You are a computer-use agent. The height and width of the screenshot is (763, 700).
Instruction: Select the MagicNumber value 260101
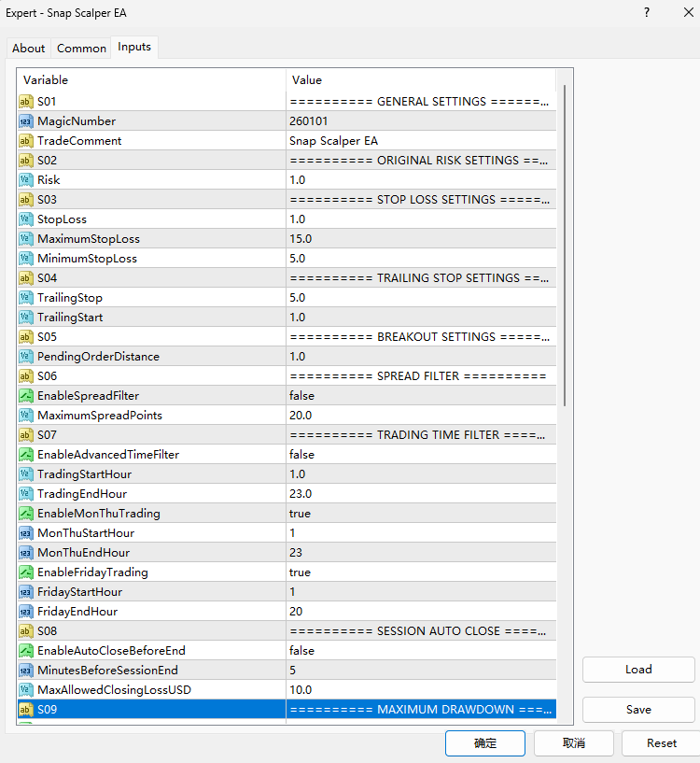pyautogui.click(x=308, y=121)
